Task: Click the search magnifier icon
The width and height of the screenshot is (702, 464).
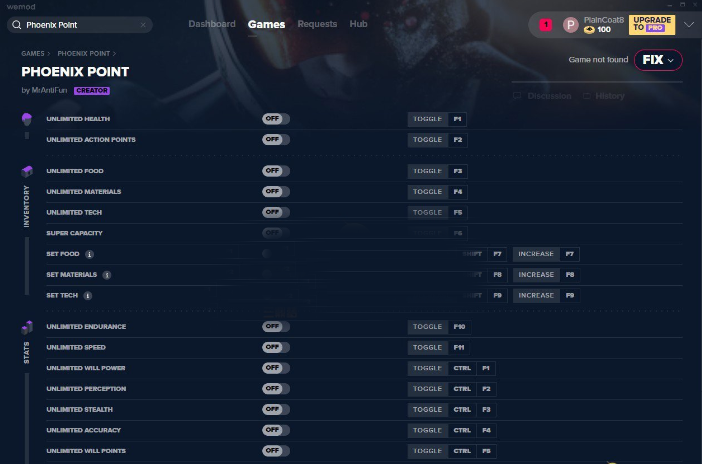Action: point(17,25)
